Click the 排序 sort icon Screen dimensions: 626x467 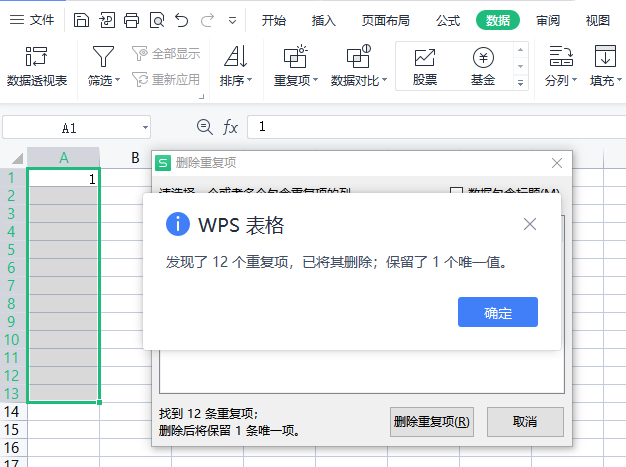[x=236, y=56]
